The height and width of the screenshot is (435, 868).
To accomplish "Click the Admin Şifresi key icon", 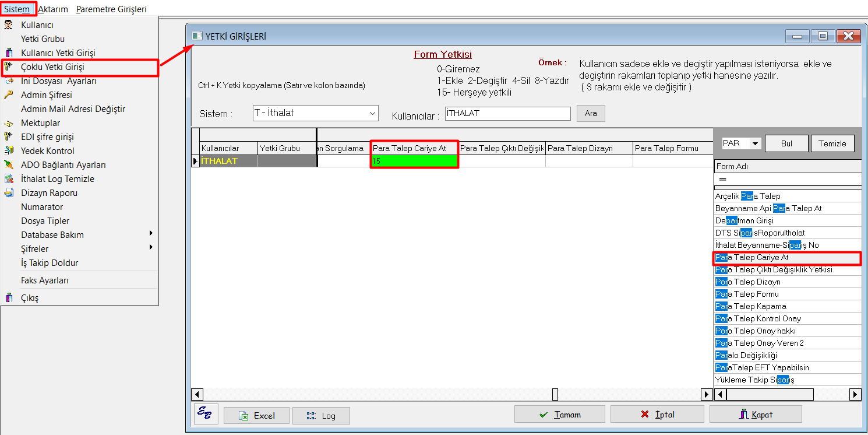I will coord(8,95).
